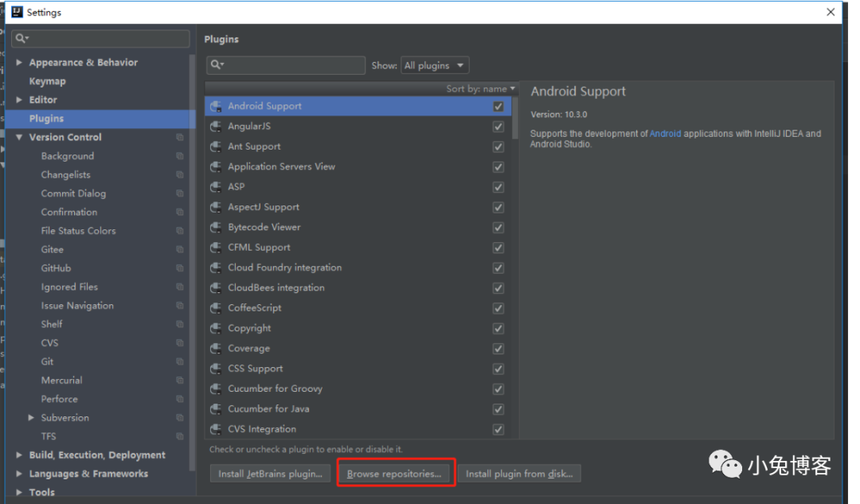The width and height of the screenshot is (860, 504).
Task: Open the Keymap settings page
Action: (47, 81)
